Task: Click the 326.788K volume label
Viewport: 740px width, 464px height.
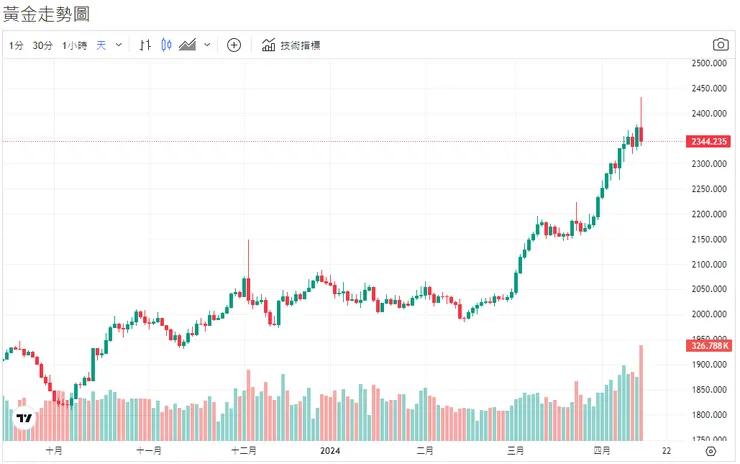Action: (x=709, y=346)
